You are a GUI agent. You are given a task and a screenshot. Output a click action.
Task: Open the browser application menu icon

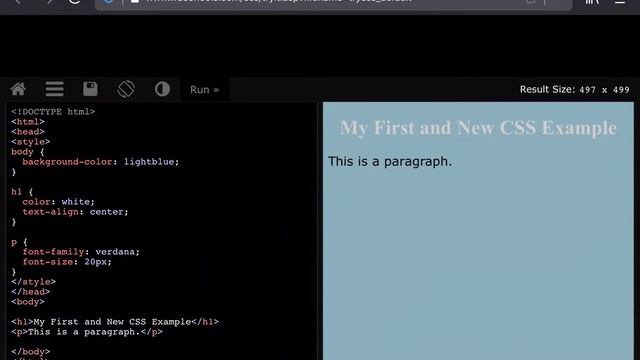[620, 2]
